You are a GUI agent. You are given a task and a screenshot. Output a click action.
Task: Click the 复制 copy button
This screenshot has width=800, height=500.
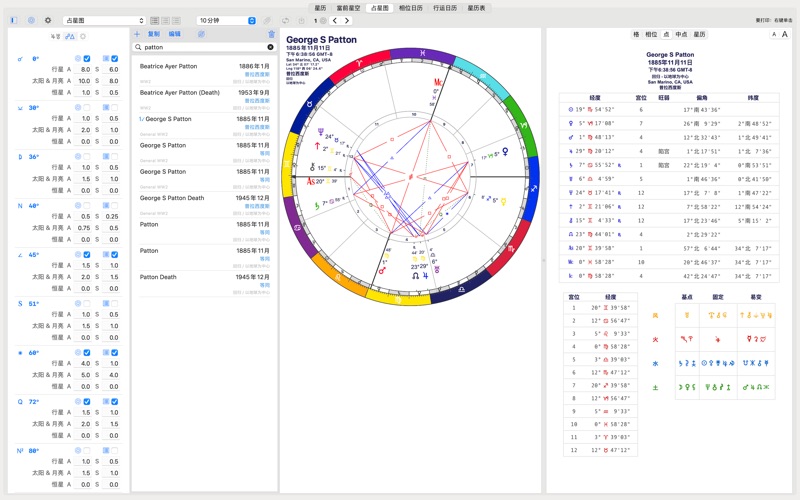(153, 34)
